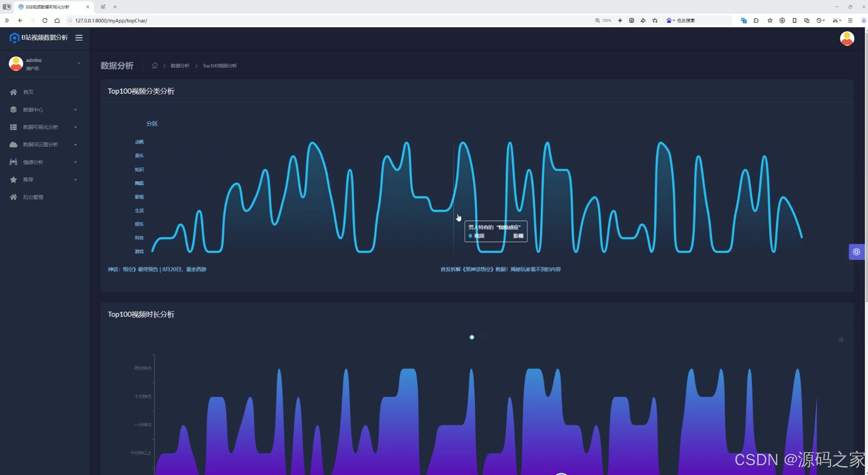Open the browser downloads icon
The image size is (868, 475).
(782, 21)
